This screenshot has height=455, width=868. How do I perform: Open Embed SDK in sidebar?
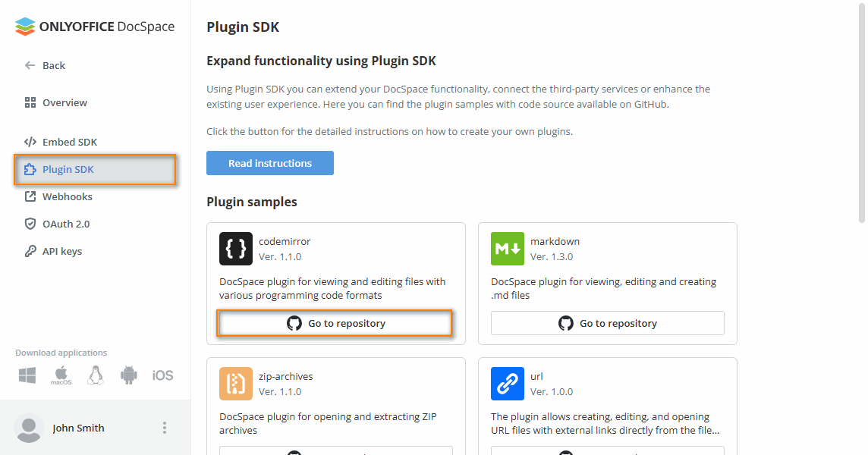click(x=61, y=142)
